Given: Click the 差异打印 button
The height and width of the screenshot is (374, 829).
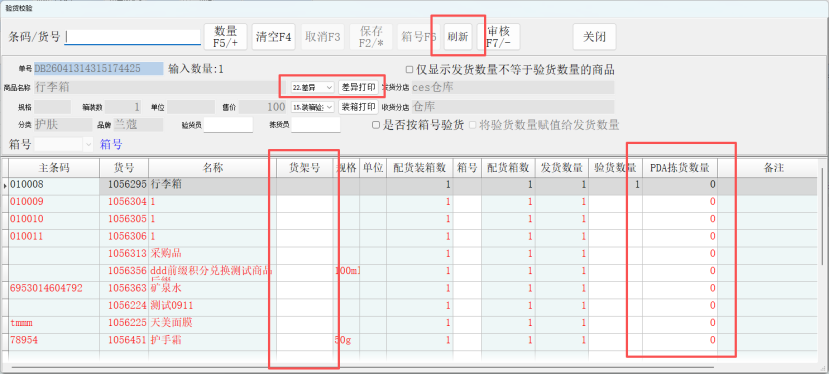Looking at the screenshot, I should tap(358, 87).
